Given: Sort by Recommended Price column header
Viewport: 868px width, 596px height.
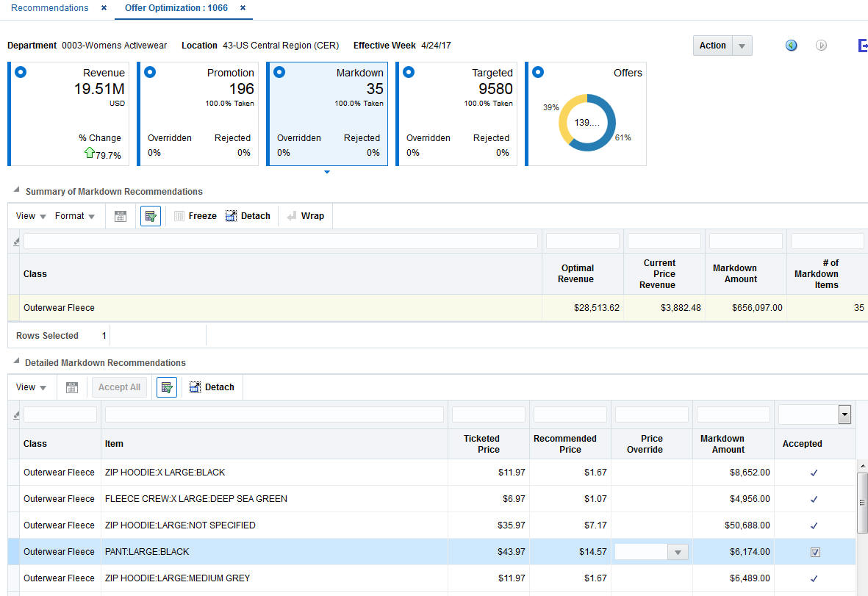Looking at the screenshot, I should [570, 444].
